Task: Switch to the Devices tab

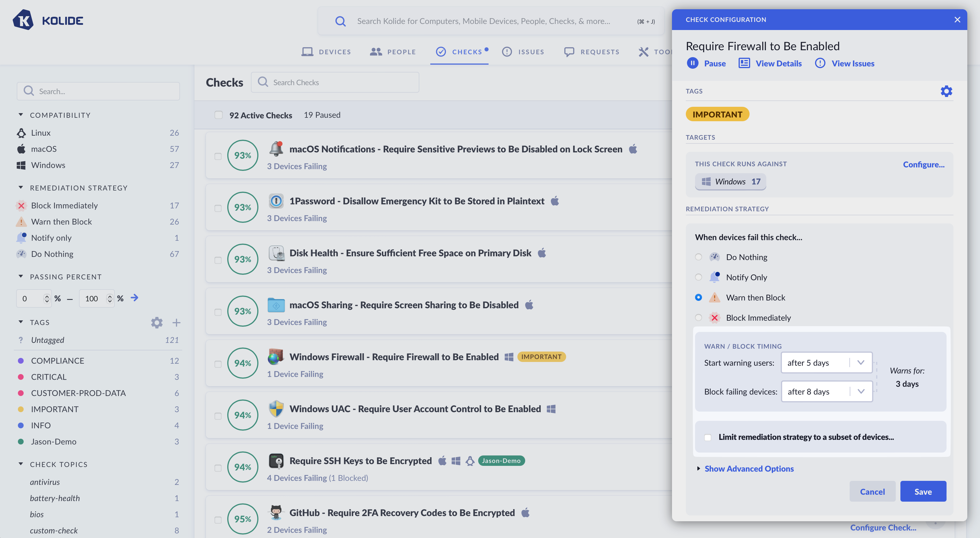Action: click(x=326, y=52)
